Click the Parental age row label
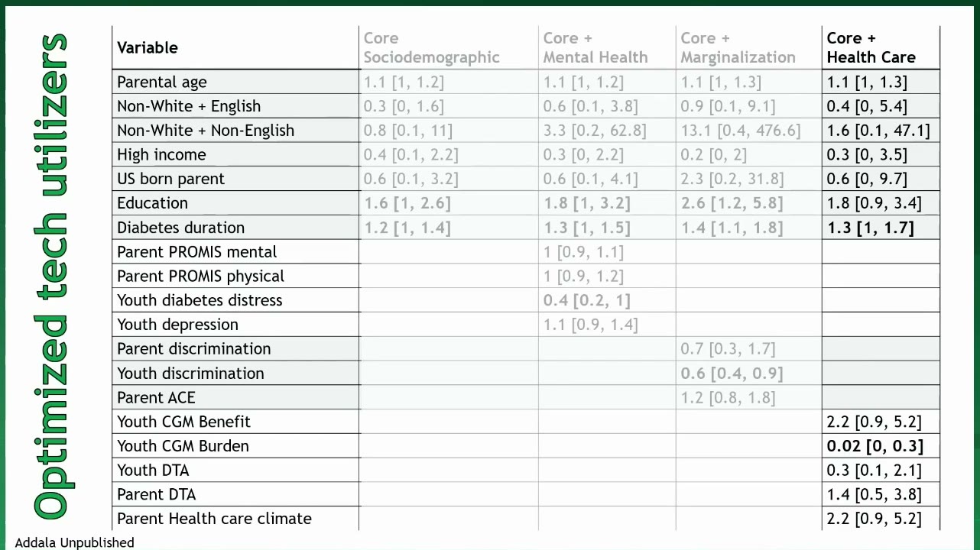This screenshot has width=980, height=550. 162,82
